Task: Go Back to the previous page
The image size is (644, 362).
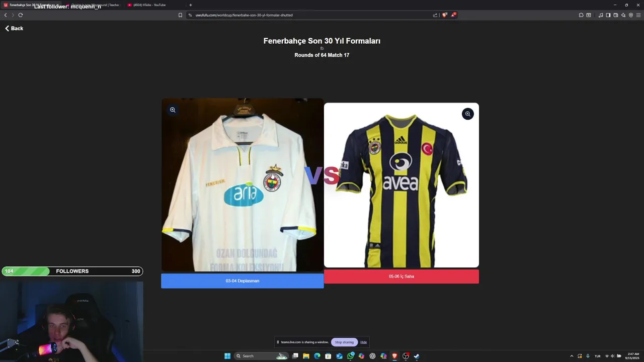Action: coord(14,28)
